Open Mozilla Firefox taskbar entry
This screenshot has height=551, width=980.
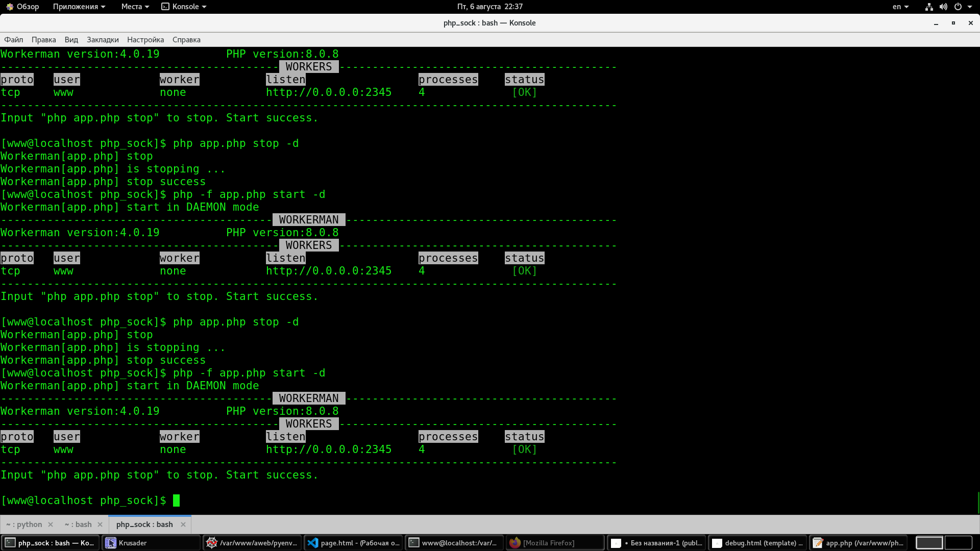coord(555,543)
